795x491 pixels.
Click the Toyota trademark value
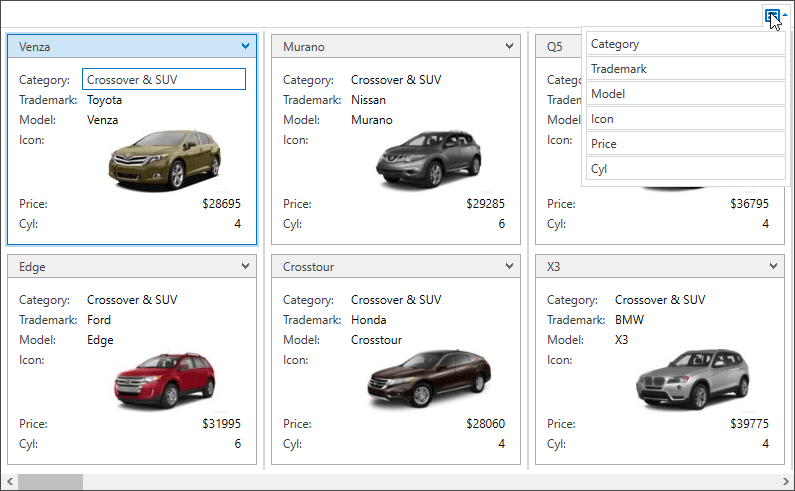tap(104, 100)
